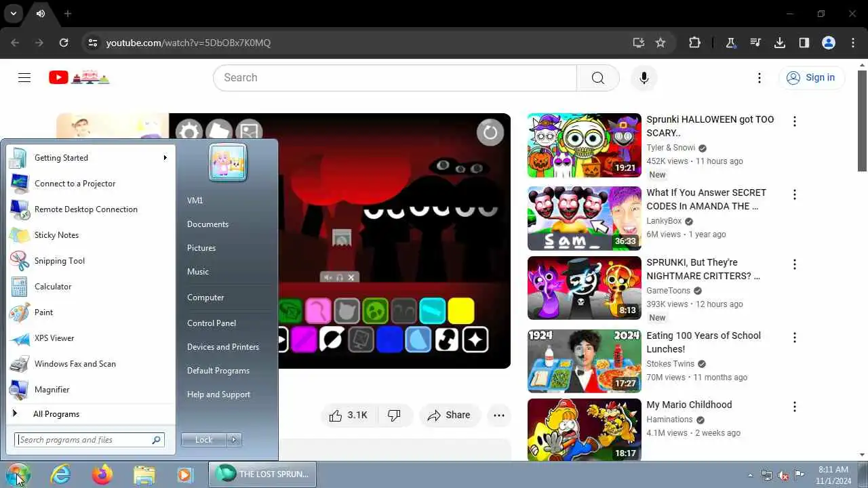Expand All Programs list
Screen dimensions: 868x488
tap(90, 414)
